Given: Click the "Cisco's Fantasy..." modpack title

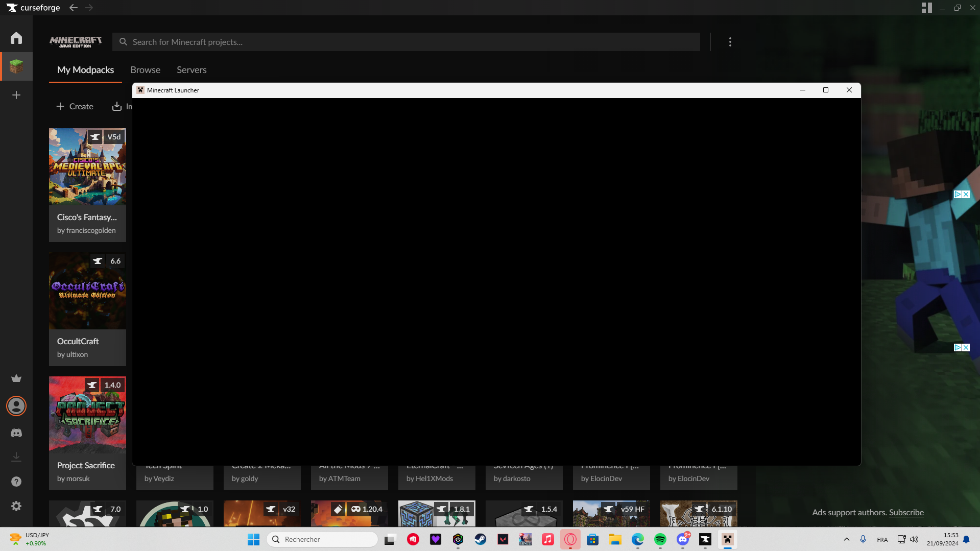Looking at the screenshot, I should click(87, 218).
